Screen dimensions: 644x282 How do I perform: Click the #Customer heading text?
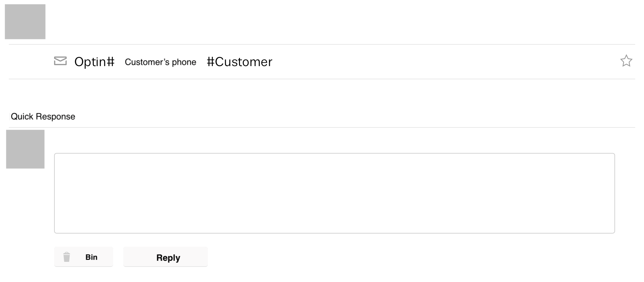coord(240,62)
